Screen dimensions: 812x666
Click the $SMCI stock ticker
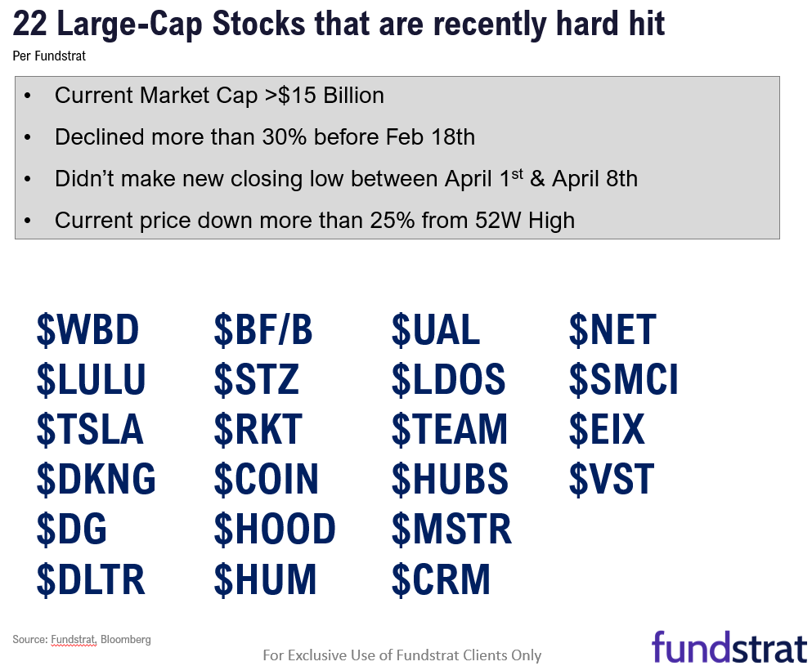pos(623,380)
